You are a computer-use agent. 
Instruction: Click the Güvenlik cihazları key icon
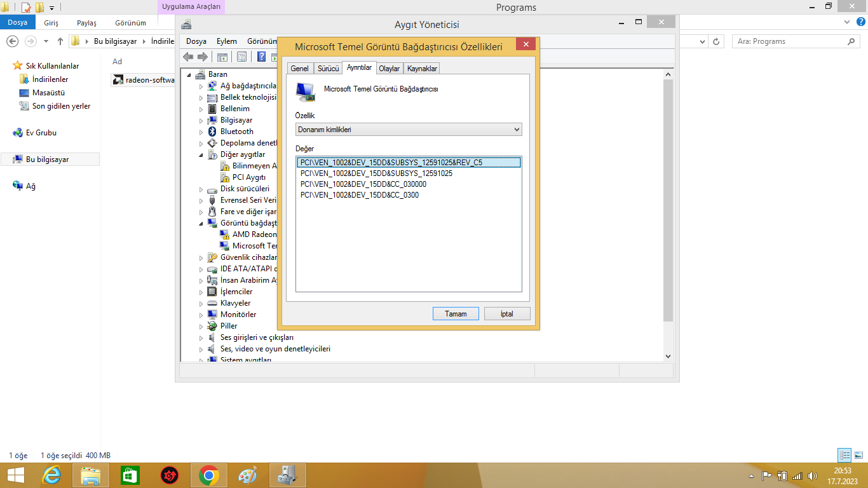212,257
